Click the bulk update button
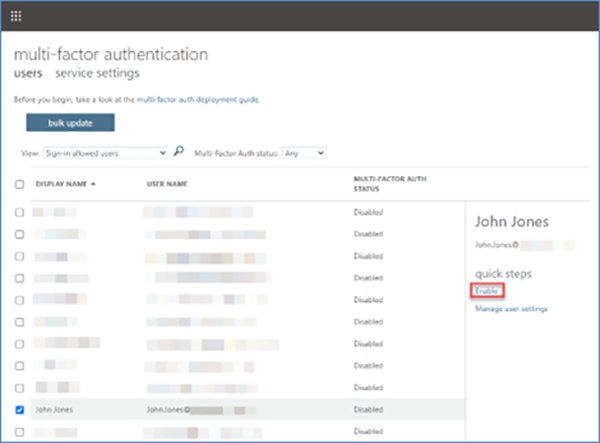Viewport: 600px width, 443px height. pyautogui.click(x=70, y=122)
